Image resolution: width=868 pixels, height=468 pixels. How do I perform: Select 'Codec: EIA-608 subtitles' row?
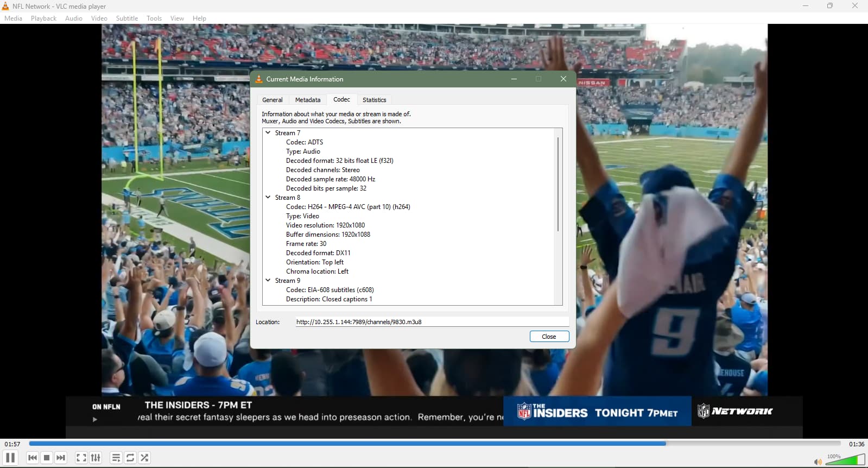coord(330,290)
